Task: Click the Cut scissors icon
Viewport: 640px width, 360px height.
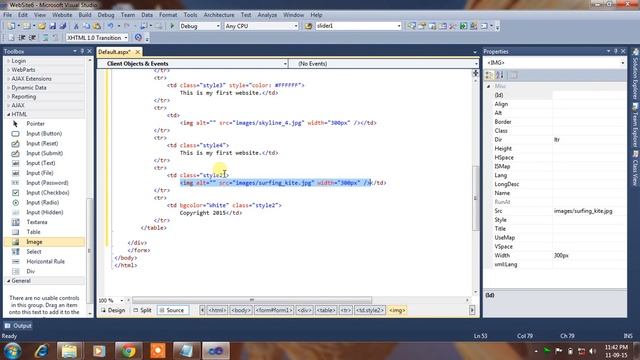Action: coord(76,26)
